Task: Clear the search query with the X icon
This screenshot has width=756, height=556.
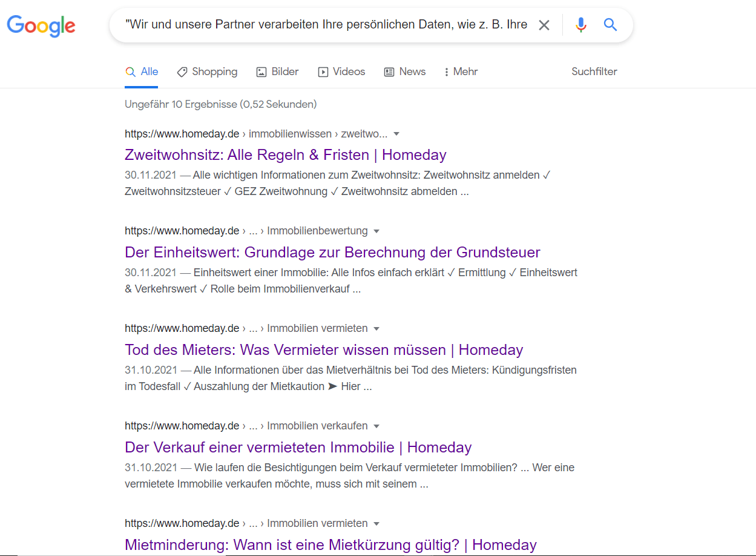Action: (544, 25)
